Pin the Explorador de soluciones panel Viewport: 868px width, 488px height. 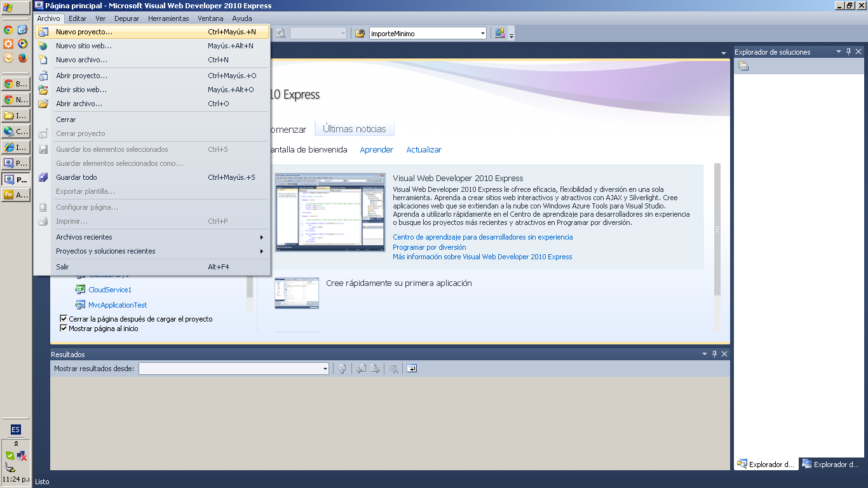(x=848, y=51)
